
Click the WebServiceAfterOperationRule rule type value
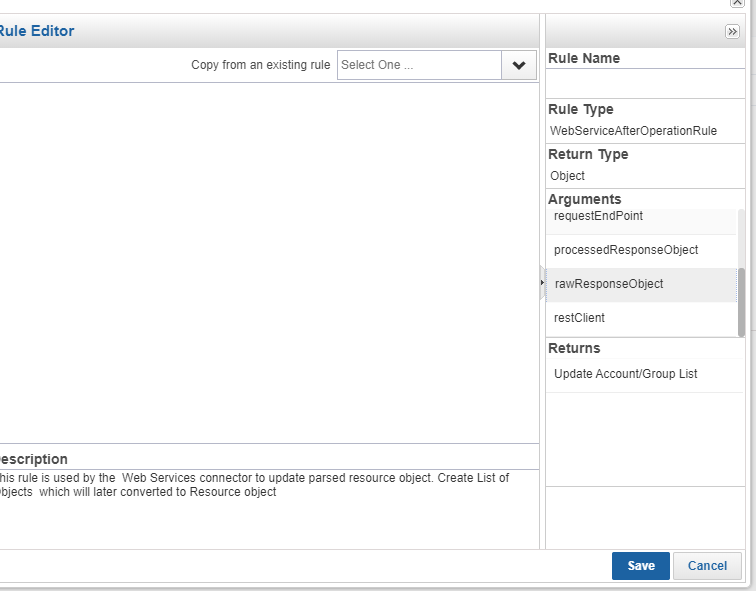[x=633, y=131]
